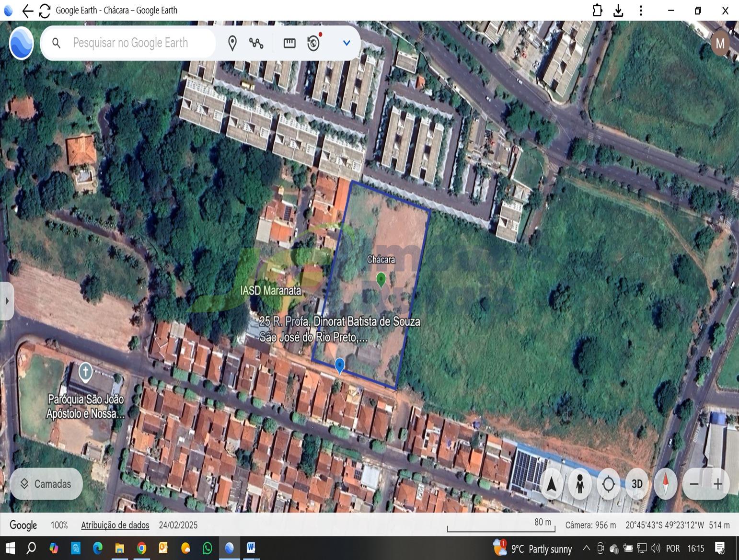Select the Paróquia São João church marker

[x=85, y=372]
